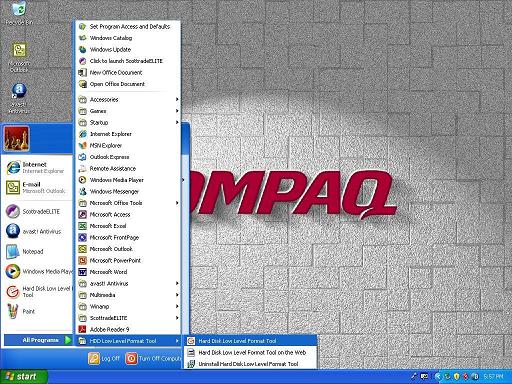Screen dimensions: 512x384
Task: Open Notepad from Start menu
Action: point(37,251)
